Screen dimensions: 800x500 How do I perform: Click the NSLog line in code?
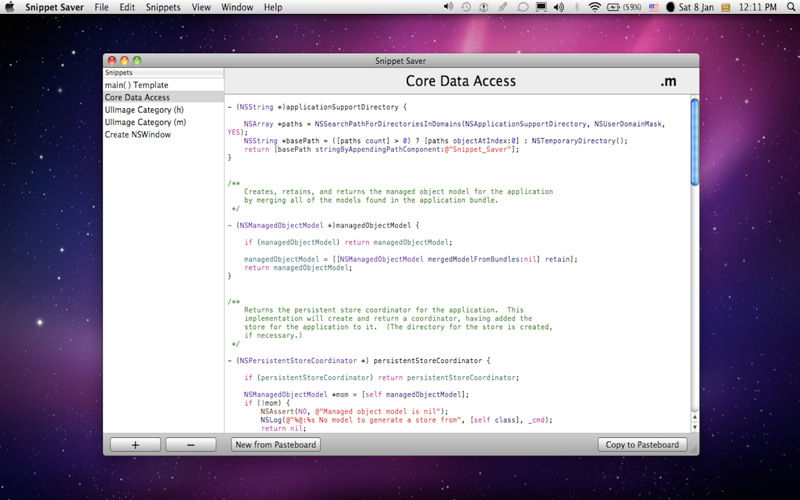[406, 420]
